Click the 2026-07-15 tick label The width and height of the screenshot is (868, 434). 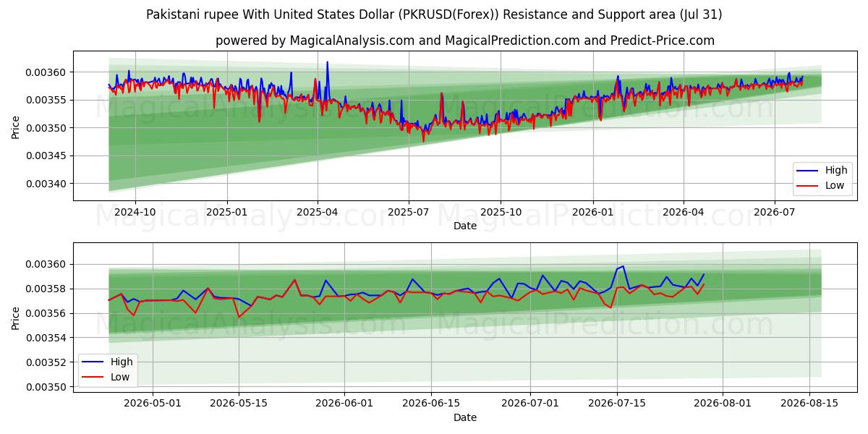click(x=617, y=404)
